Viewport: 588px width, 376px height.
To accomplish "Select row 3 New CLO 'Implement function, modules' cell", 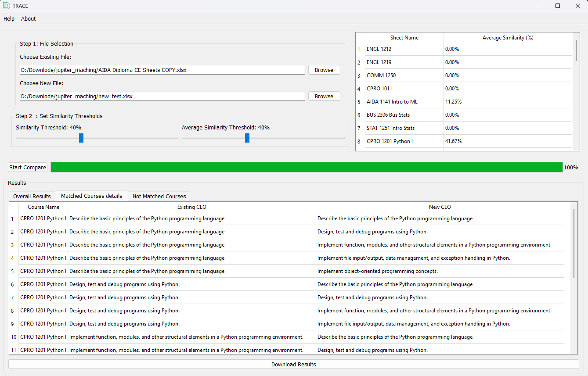I will pyautogui.click(x=440, y=245).
